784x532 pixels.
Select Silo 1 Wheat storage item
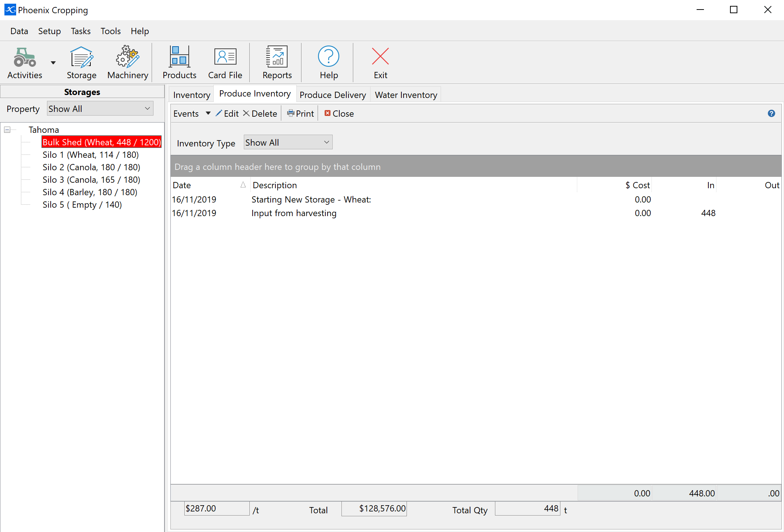click(91, 155)
